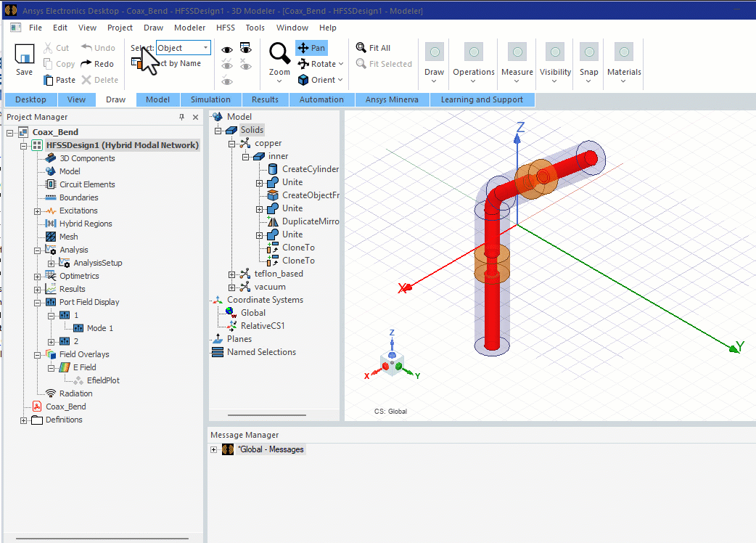Expand the Global - Messages node

[x=214, y=449]
